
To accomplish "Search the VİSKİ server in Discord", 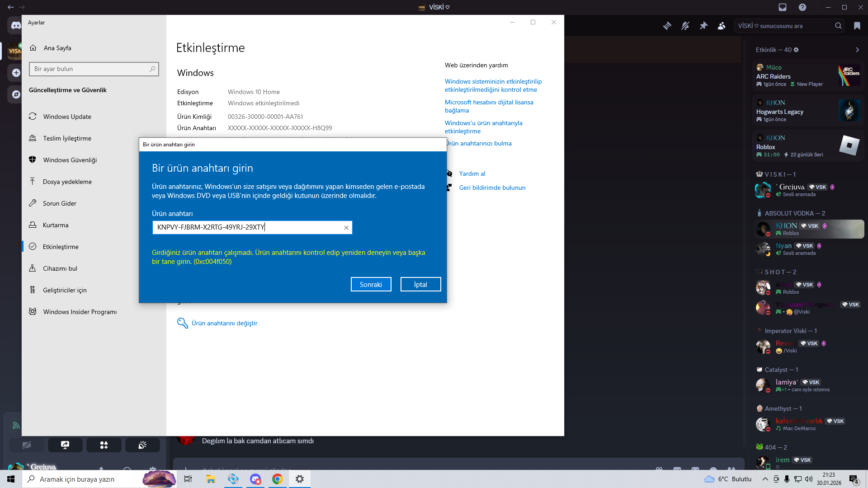I will pos(789,26).
